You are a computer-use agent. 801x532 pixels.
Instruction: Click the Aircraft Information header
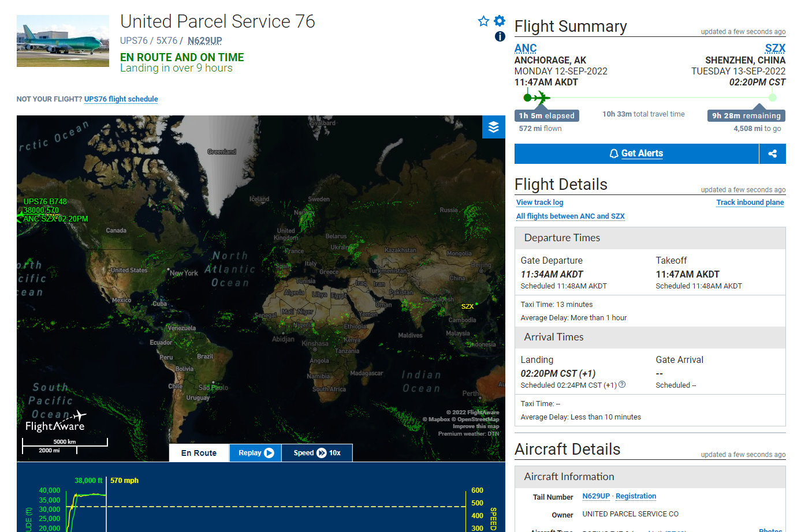click(x=650, y=477)
